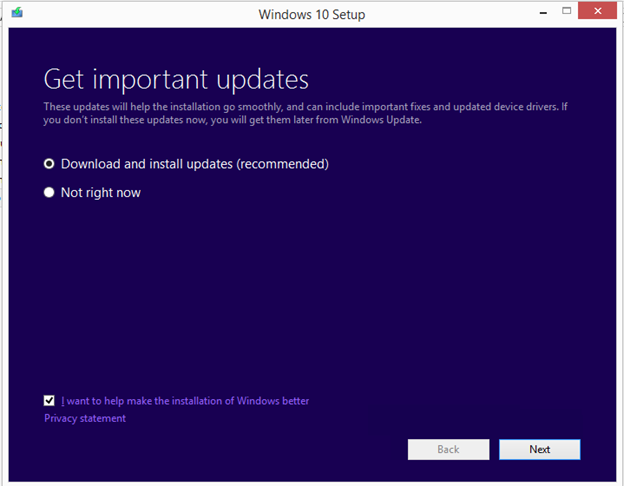Click the updates description paragraph text
Viewport: 624px width, 486px height.
coord(305,113)
